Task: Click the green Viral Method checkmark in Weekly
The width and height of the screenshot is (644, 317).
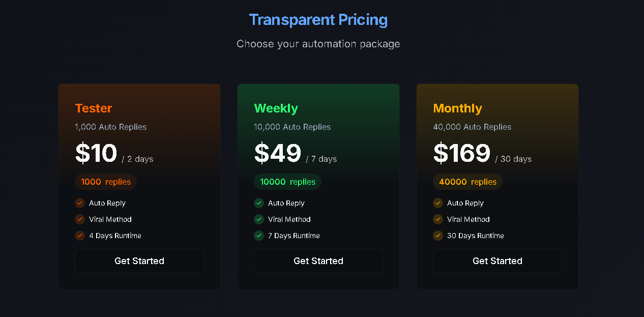Action: 259,219
